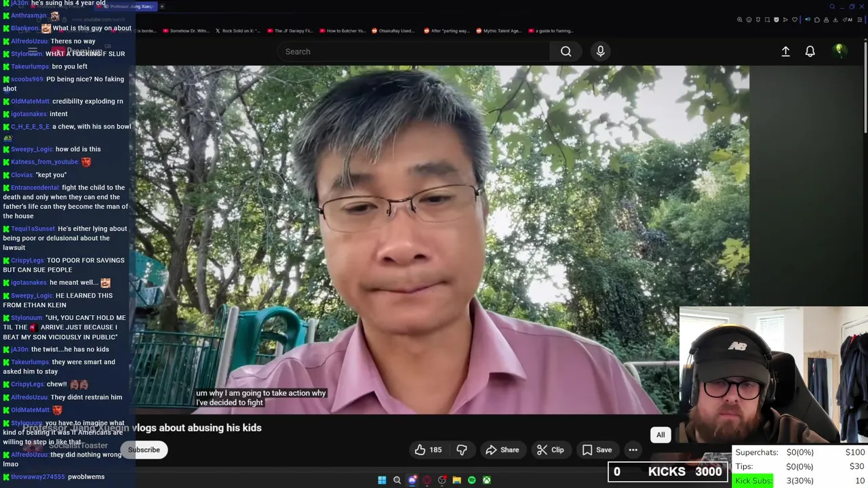Open the downloads arrow icon
The image size is (868, 488).
tap(835, 20)
